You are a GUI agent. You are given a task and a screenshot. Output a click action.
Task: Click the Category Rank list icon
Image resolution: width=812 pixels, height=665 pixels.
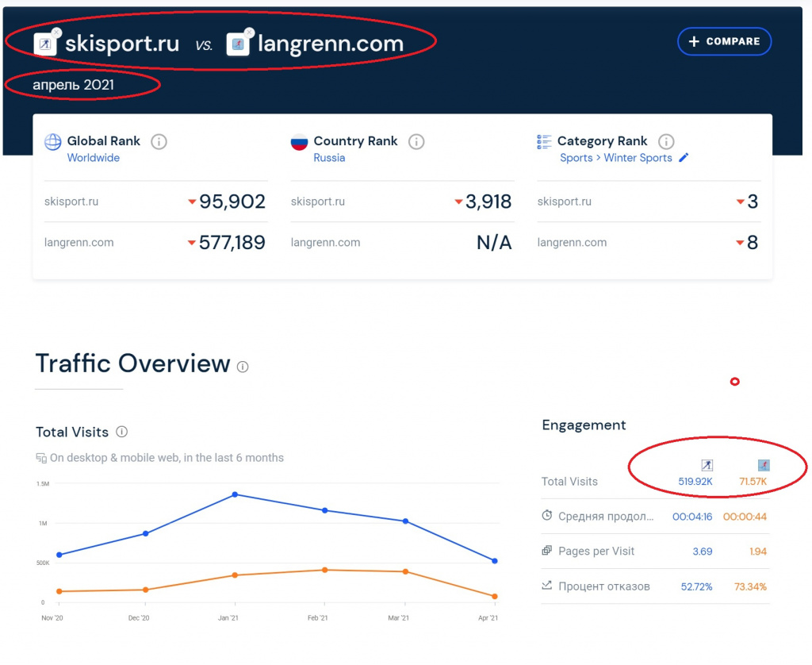[544, 141]
